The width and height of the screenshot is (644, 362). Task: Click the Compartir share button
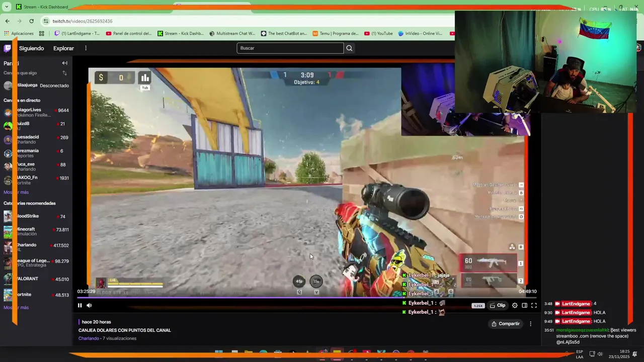coord(506,324)
